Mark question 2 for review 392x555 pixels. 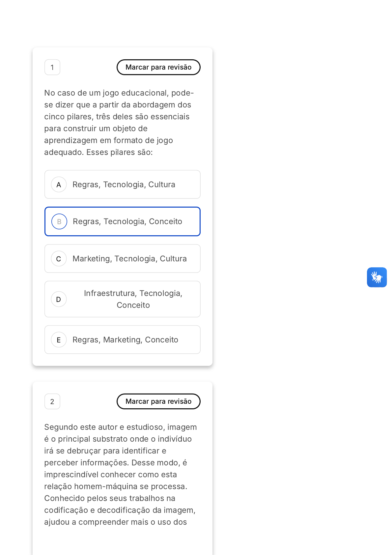coord(158,401)
